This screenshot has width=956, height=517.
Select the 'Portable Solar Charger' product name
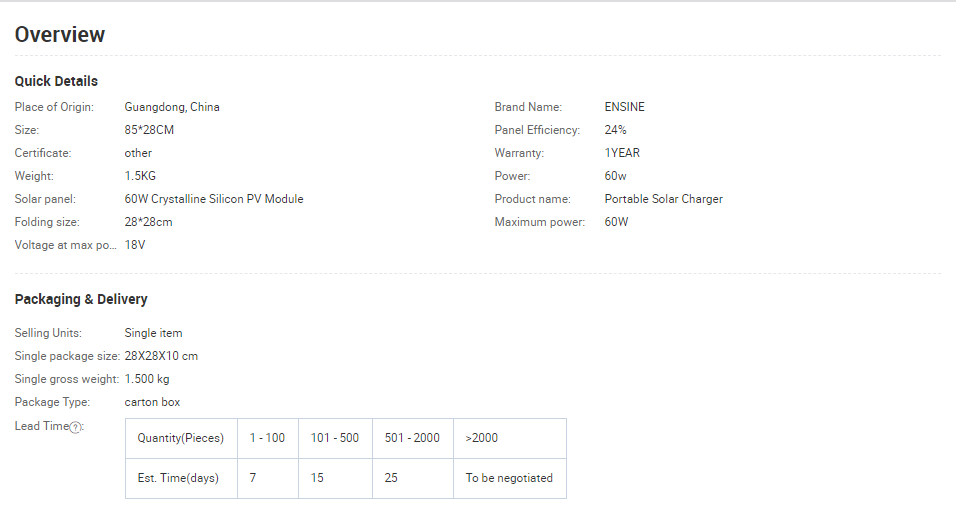click(x=663, y=199)
